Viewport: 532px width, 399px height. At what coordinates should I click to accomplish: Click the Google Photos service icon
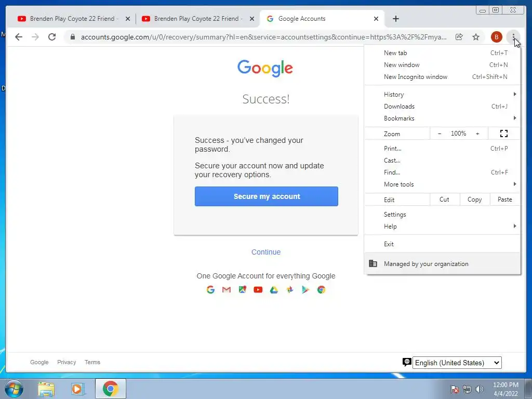(x=290, y=289)
